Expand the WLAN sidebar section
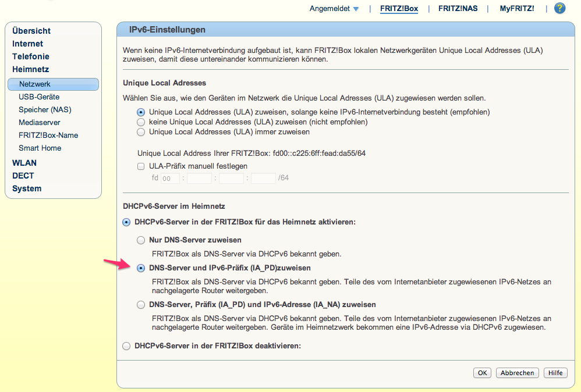The height and width of the screenshot is (392, 581). (x=24, y=163)
